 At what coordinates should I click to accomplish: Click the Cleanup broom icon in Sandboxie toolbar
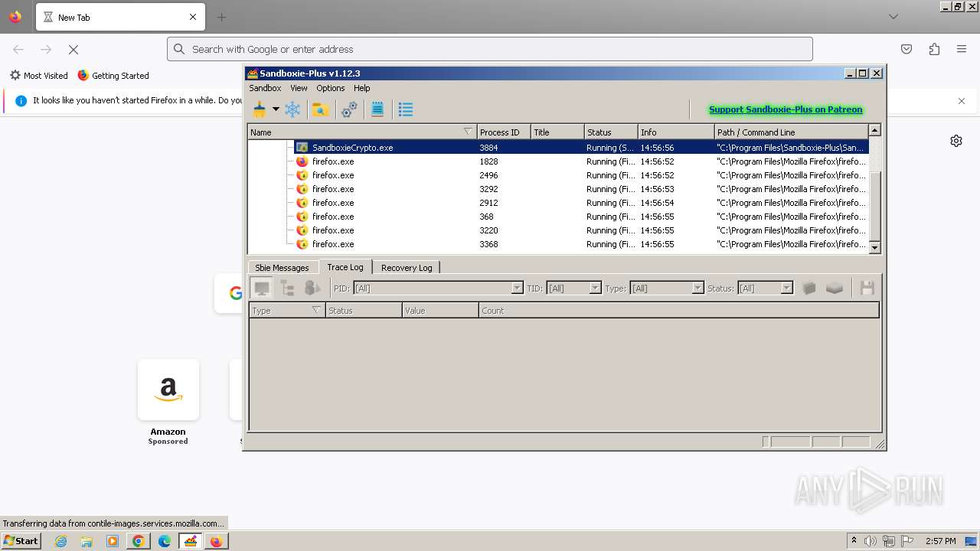click(x=260, y=109)
